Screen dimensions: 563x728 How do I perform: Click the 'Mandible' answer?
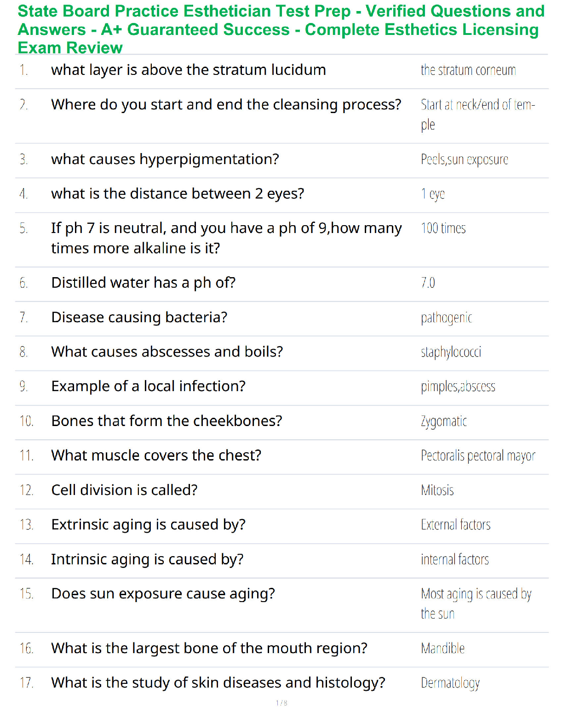[442, 648]
